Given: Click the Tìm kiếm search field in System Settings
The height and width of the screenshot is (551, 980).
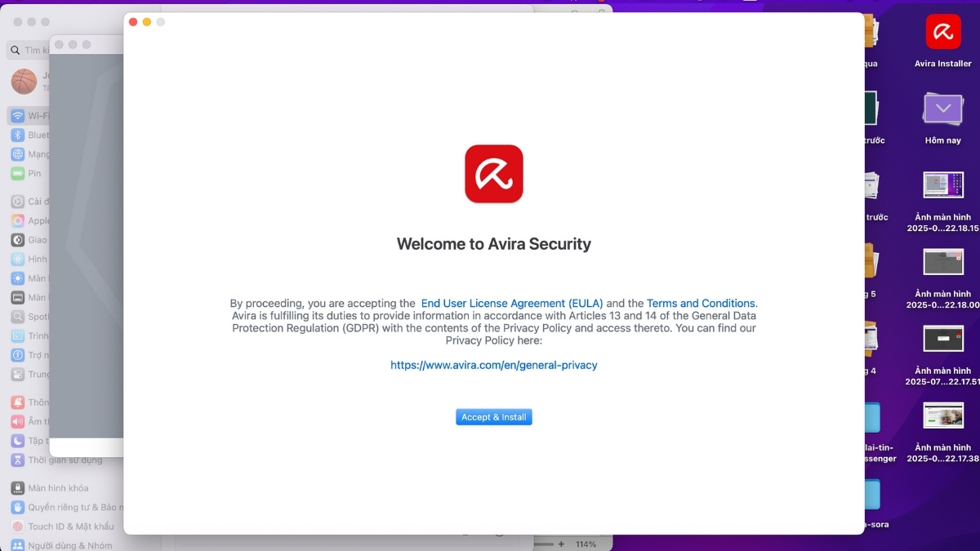Looking at the screenshot, I should coord(28,50).
